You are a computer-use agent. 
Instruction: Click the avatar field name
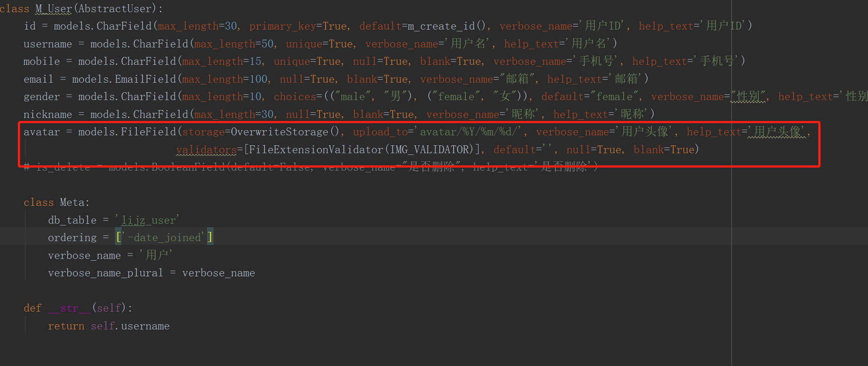pos(41,132)
